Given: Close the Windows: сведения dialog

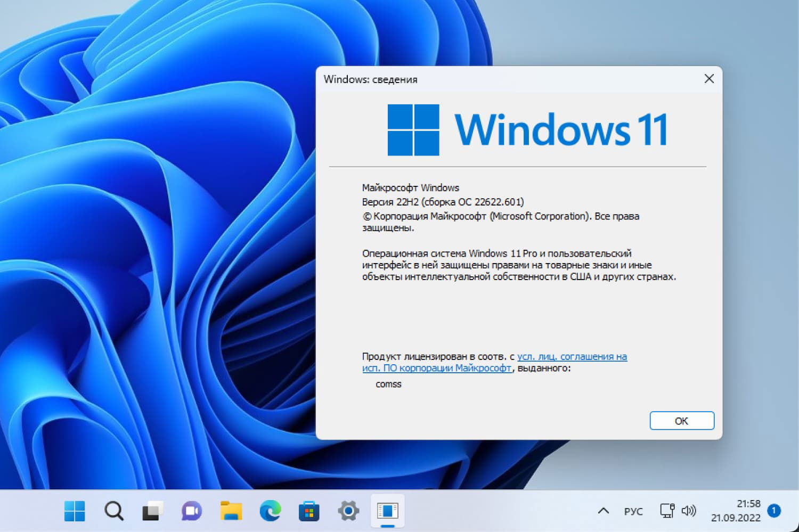Looking at the screenshot, I should coord(708,78).
